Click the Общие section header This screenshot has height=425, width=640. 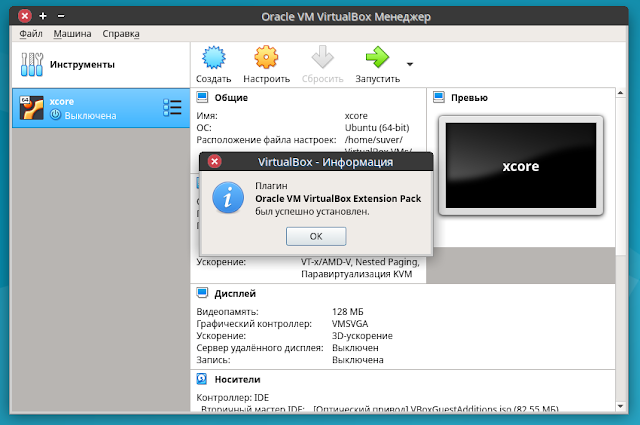tap(231, 98)
